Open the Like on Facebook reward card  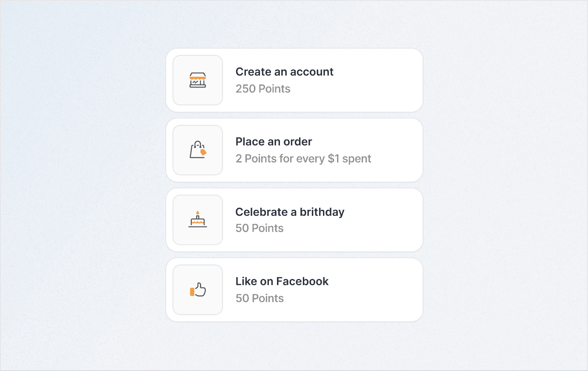(x=294, y=290)
